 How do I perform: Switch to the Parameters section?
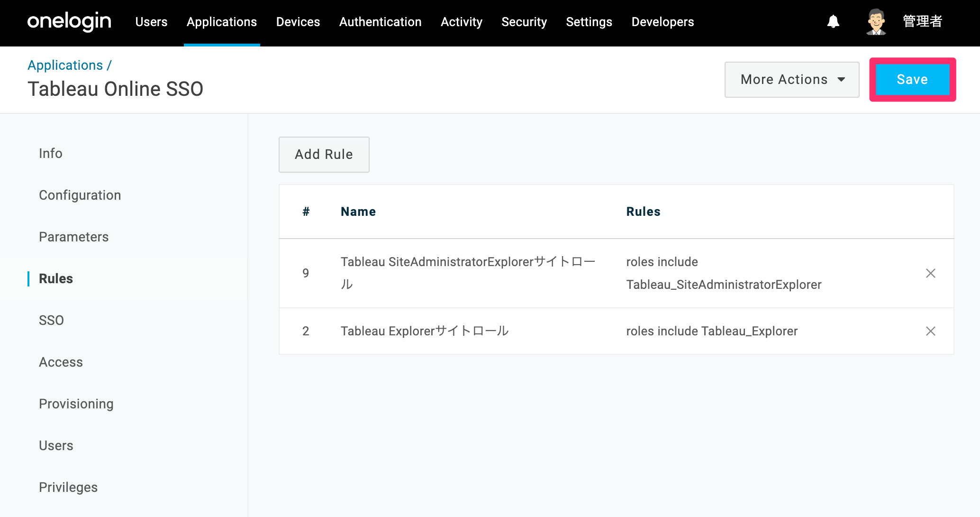pos(74,237)
